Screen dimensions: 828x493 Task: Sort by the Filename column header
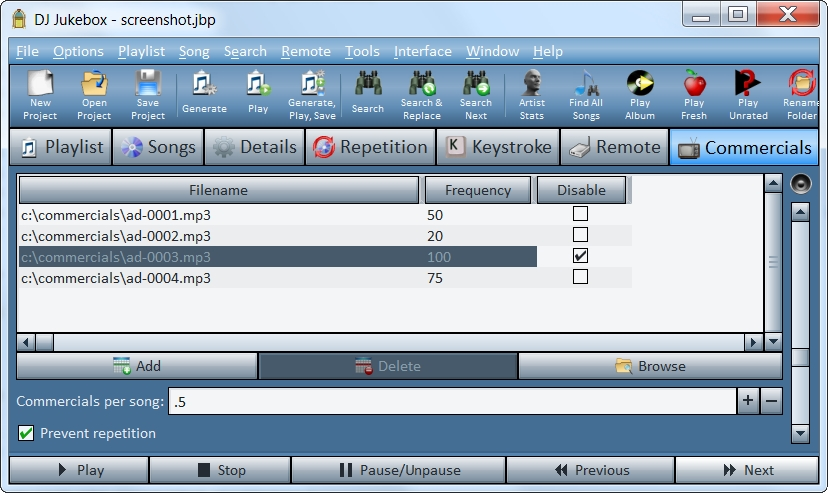point(219,190)
